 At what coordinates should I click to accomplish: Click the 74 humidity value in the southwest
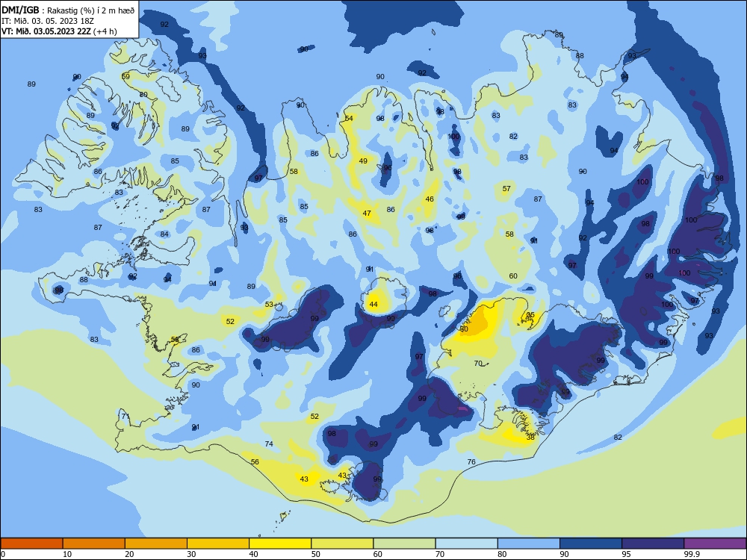coord(269,444)
